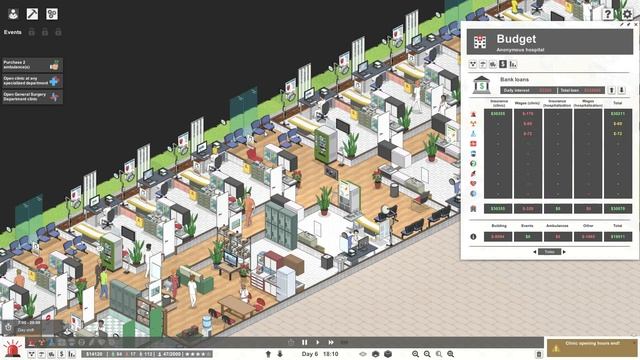Go to previous day in Budget panel

pyautogui.click(x=535, y=252)
